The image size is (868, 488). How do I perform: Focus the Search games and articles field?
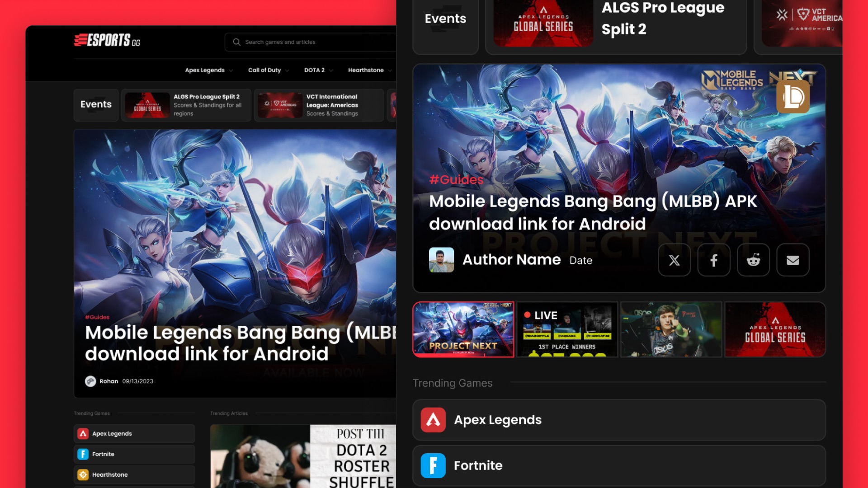click(311, 42)
